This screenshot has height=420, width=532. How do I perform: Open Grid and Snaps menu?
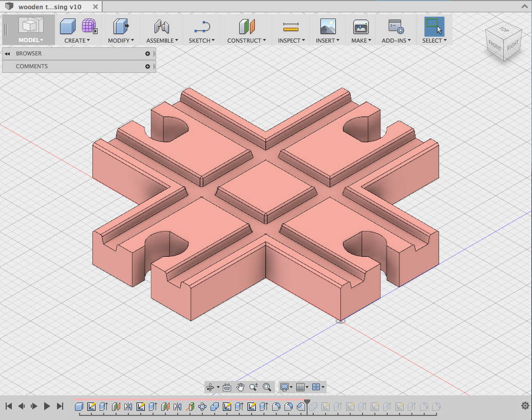(302, 387)
